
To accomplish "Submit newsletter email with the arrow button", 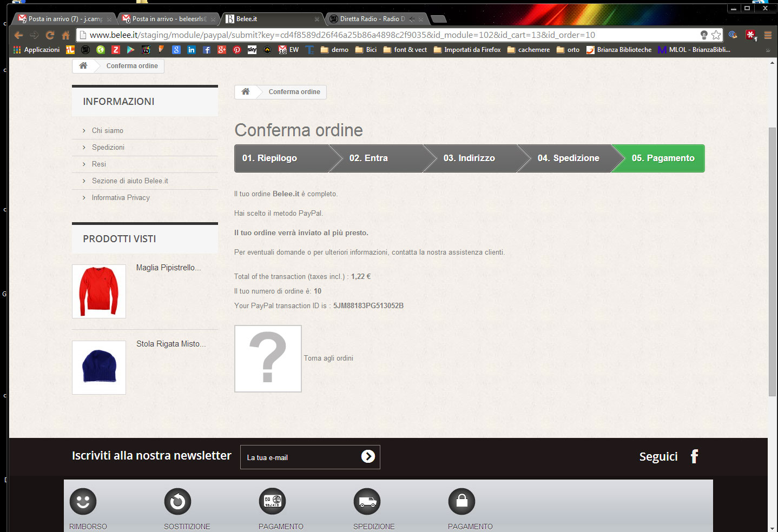I will pos(368,457).
